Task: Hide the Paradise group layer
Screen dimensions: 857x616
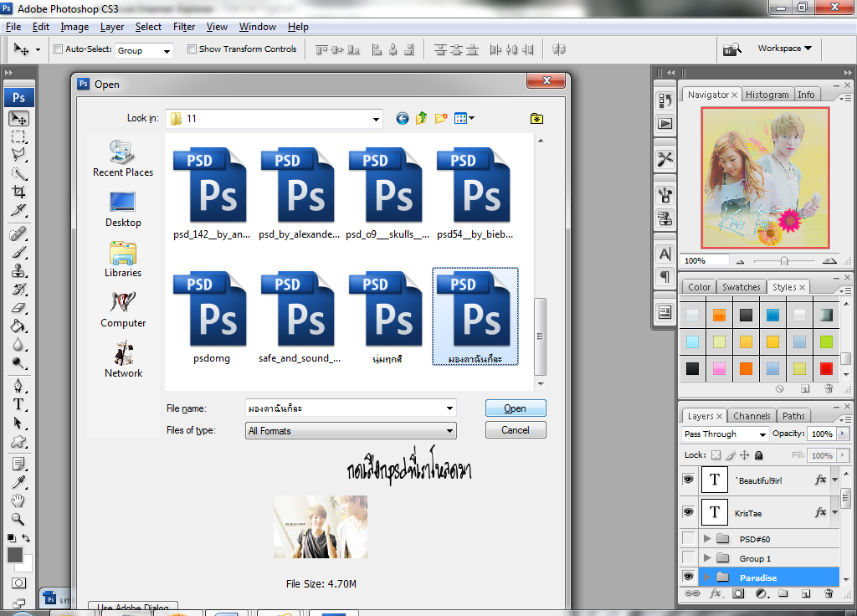Action: (x=688, y=577)
